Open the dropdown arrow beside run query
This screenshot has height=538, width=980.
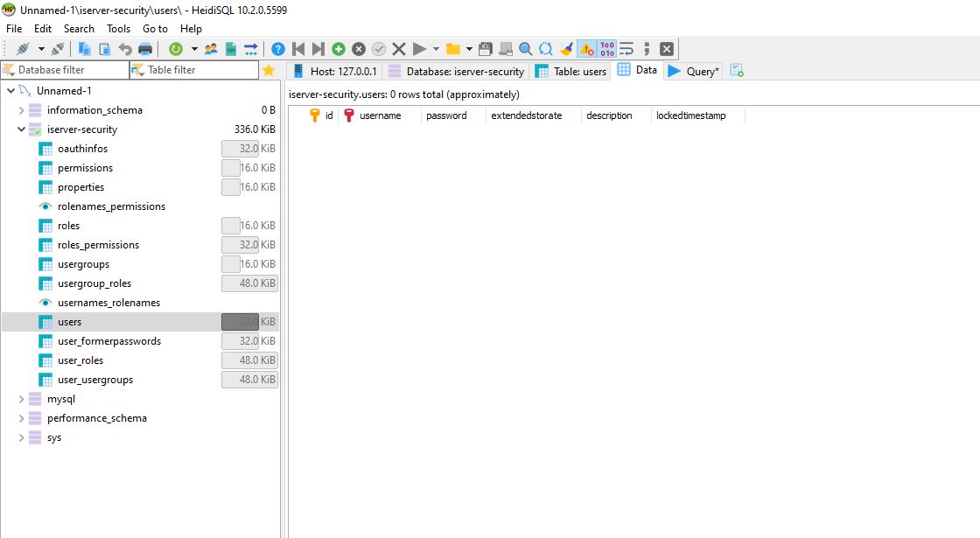click(x=436, y=49)
